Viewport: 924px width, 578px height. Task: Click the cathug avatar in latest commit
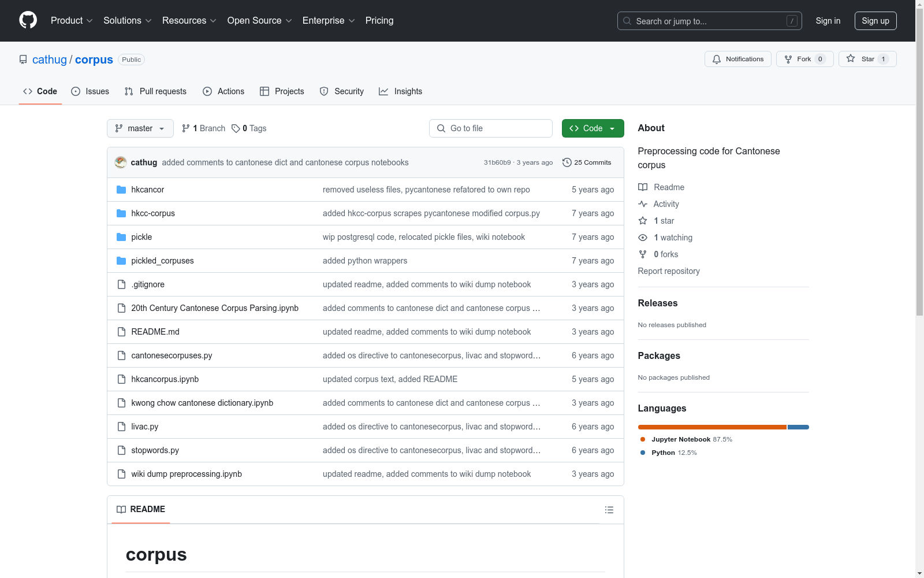[x=121, y=162]
